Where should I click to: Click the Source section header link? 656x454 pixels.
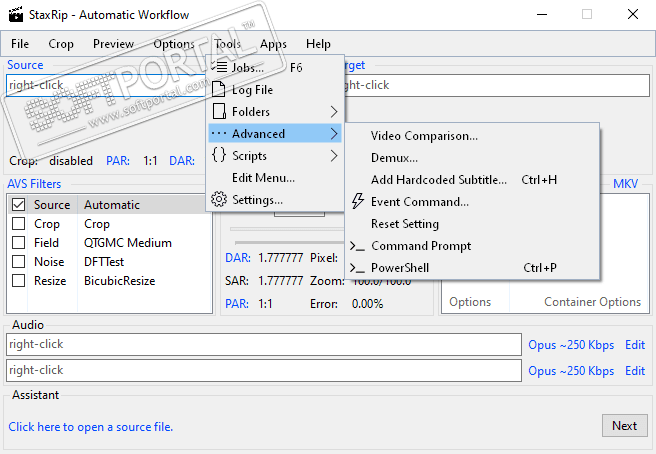pos(25,65)
